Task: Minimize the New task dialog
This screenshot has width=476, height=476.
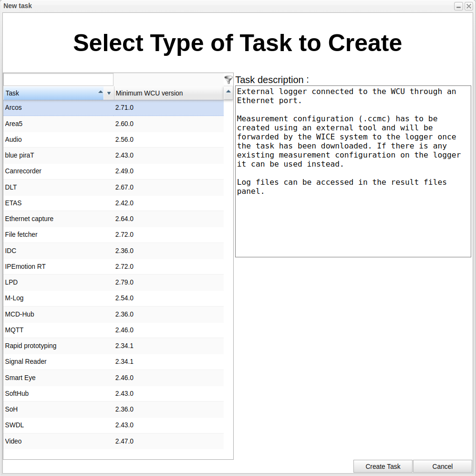Action: [x=458, y=6]
